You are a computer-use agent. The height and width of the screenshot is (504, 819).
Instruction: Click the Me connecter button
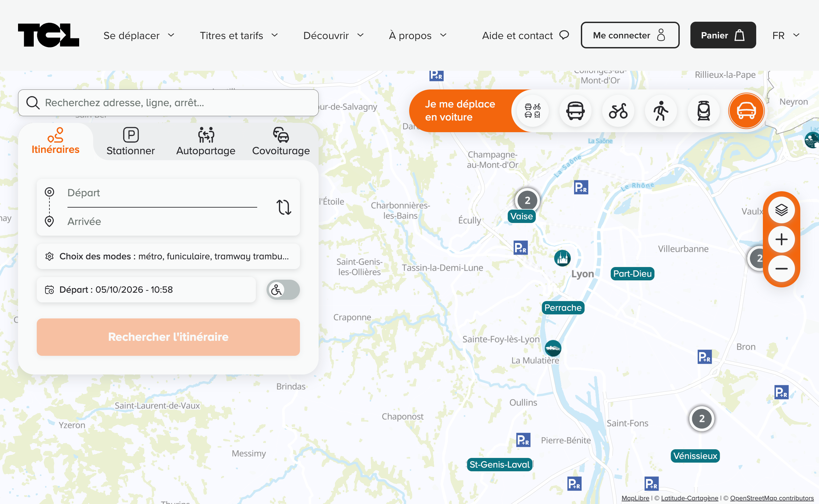[630, 35]
